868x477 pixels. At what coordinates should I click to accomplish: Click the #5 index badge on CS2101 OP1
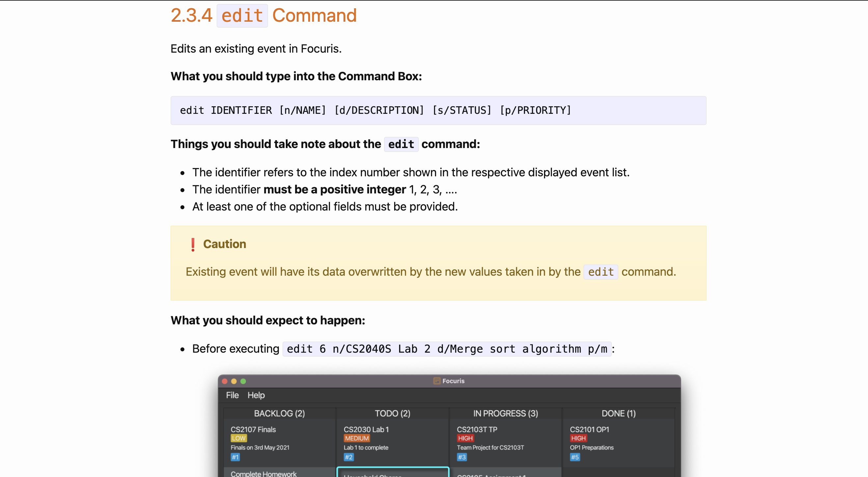pos(575,457)
